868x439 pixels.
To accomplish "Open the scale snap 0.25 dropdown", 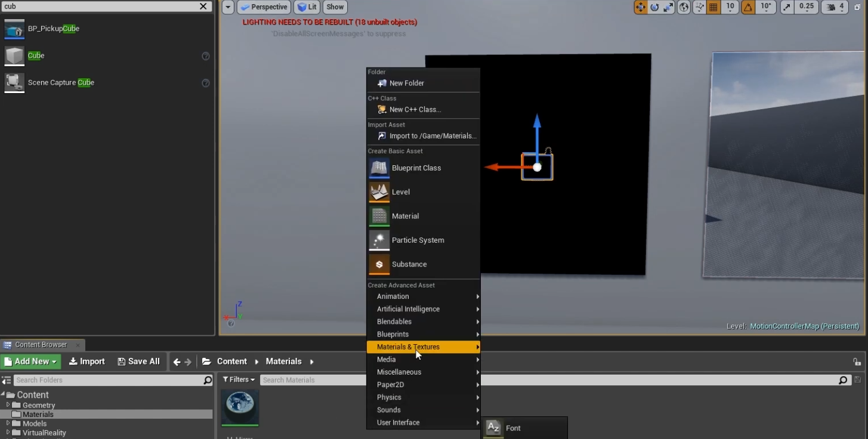I will point(806,7).
